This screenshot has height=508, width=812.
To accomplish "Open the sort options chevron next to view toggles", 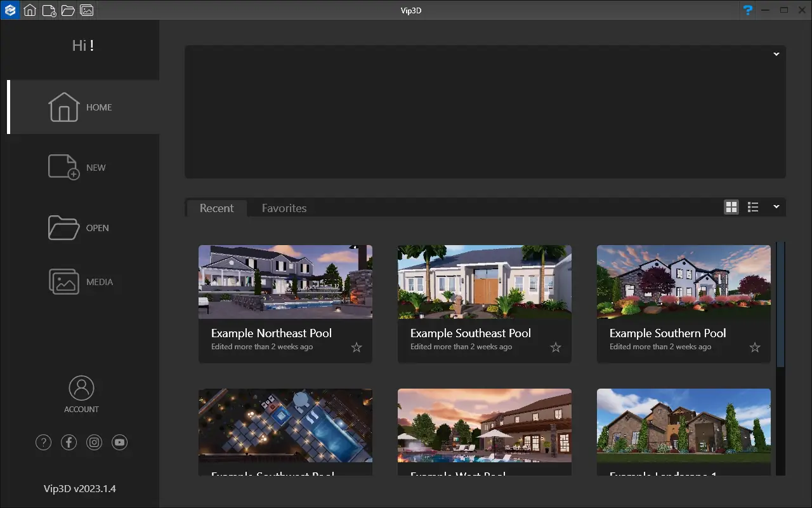I will 776,207.
